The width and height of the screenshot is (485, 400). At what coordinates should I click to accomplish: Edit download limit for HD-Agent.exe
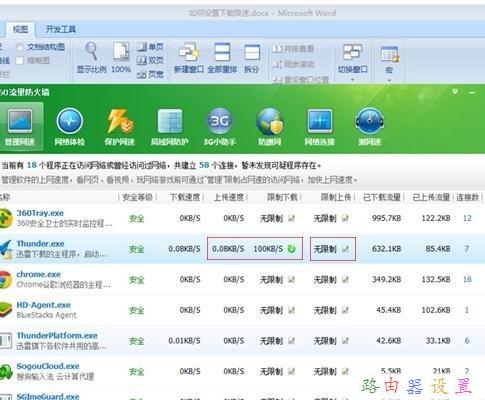(291, 310)
